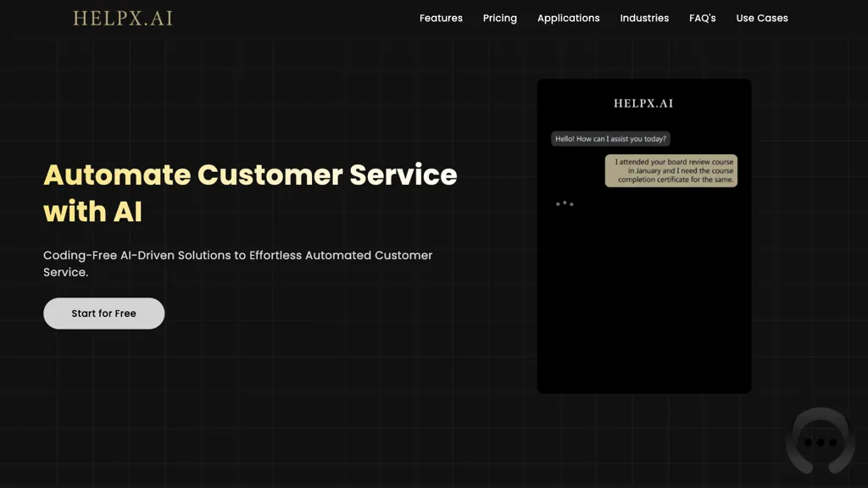Select the board review course chat message
This screenshot has height=488, width=868.
670,170
